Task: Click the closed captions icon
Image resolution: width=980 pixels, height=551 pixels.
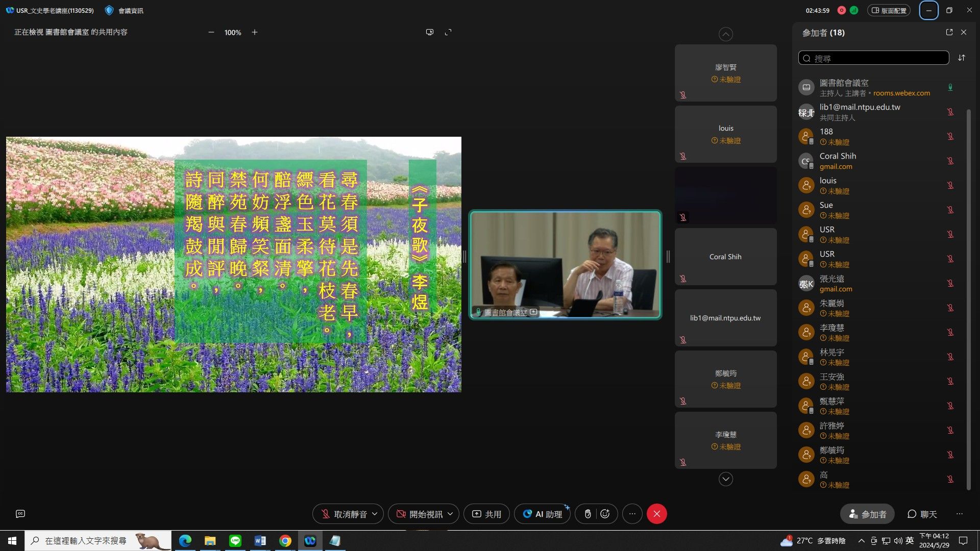Action: coord(20,514)
